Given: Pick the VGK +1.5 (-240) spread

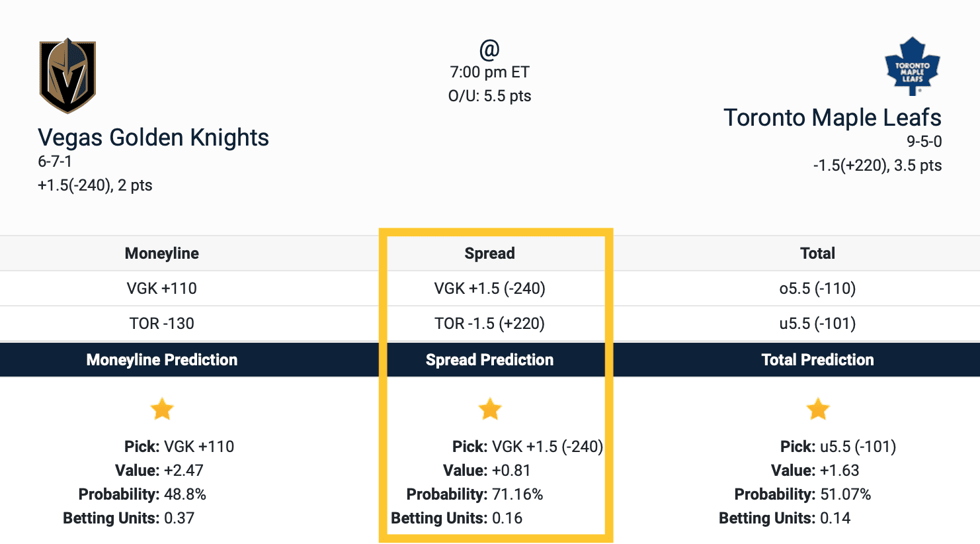Looking at the screenshot, I should point(490,289).
